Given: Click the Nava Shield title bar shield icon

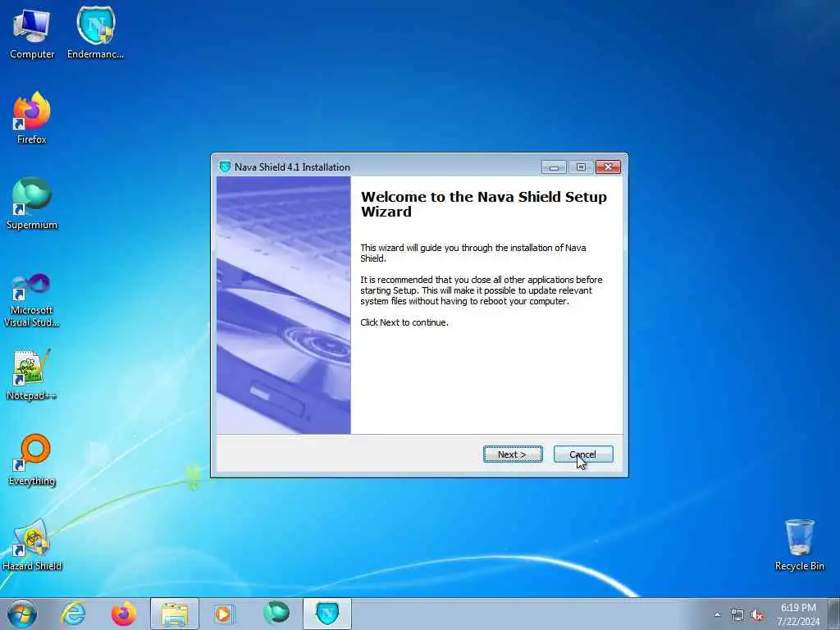Looking at the screenshot, I should [225, 167].
